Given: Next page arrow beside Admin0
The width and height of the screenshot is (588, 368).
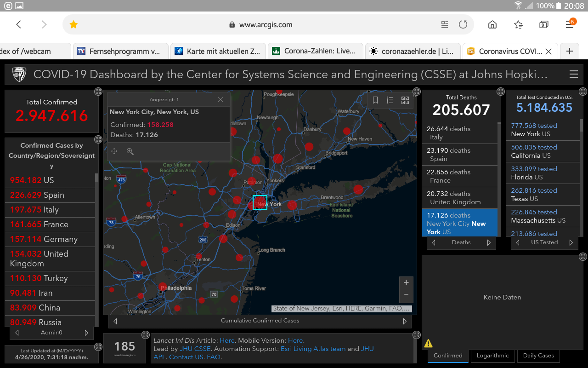Looking at the screenshot, I should (86, 333).
